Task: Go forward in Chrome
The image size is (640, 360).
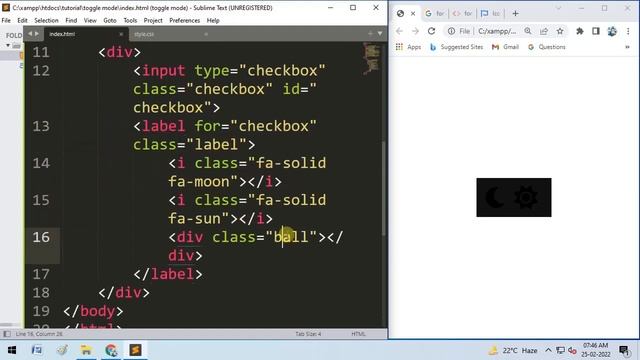Action: (x=416, y=31)
